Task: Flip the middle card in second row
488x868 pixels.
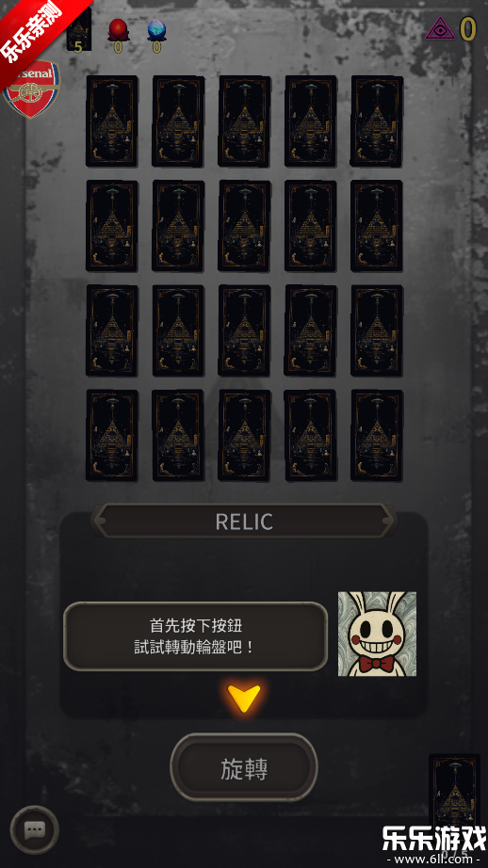Action: coord(244,226)
